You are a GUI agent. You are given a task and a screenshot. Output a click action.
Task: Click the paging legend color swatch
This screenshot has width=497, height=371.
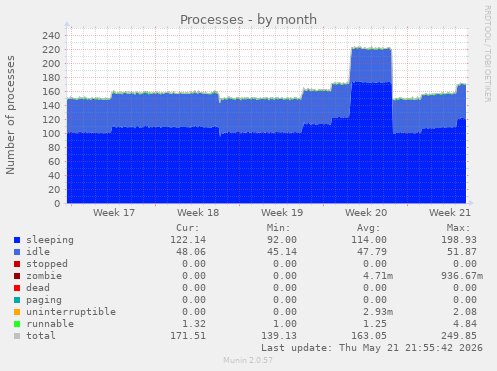[17, 300]
